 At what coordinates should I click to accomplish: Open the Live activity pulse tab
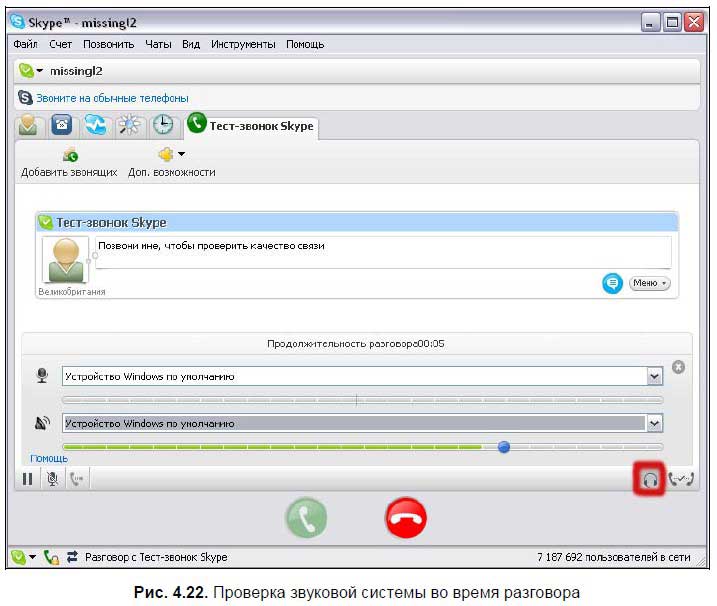click(x=96, y=125)
